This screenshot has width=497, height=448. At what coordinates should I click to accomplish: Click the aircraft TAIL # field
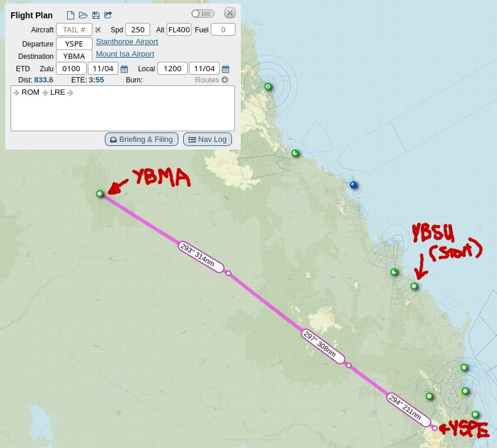(x=74, y=30)
